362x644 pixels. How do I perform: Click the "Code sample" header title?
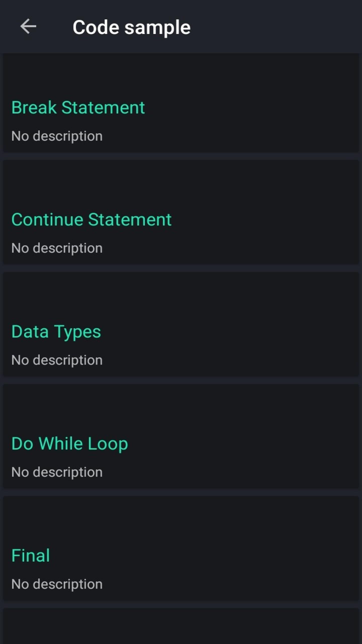[x=131, y=27]
